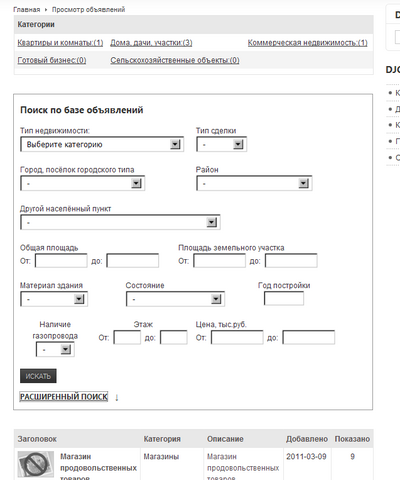Image resolution: width=400 pixels, height=480 pixels.
Task: Expand the 'Другой населённый пункт' dropdown
Action: pyautogui.click(x=120, y=222)
